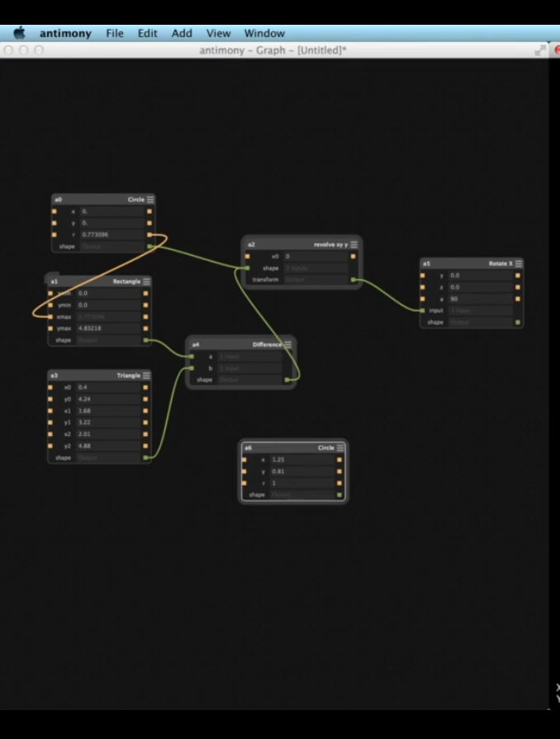The image size is (560, 739).
Task: Click the ymax field 4.83218 in a1 Rectangle
Action: pos(108,329)
